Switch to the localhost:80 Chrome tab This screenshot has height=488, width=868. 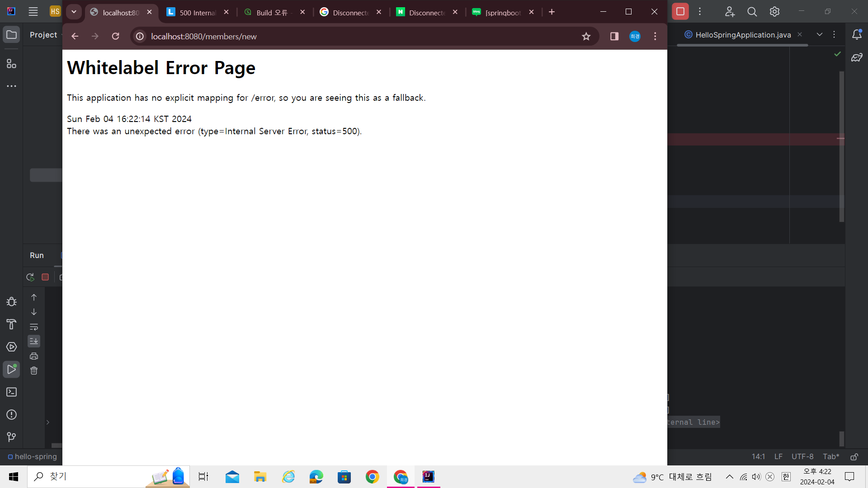[121, 13]
